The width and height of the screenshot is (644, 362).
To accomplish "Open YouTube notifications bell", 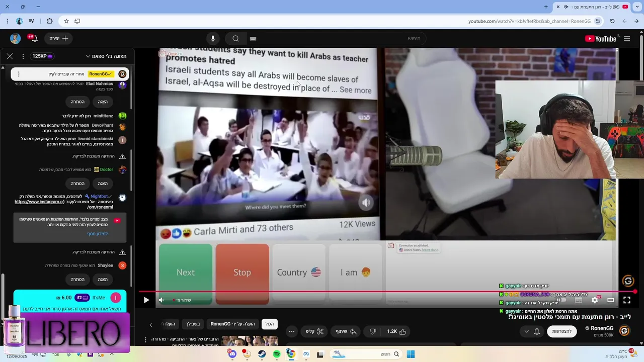I will (34, 39).
